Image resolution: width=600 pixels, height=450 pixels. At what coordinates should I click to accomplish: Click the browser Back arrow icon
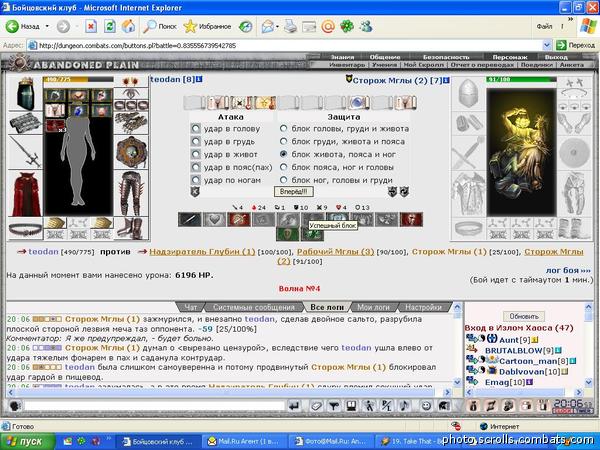[x=12, y=26]
